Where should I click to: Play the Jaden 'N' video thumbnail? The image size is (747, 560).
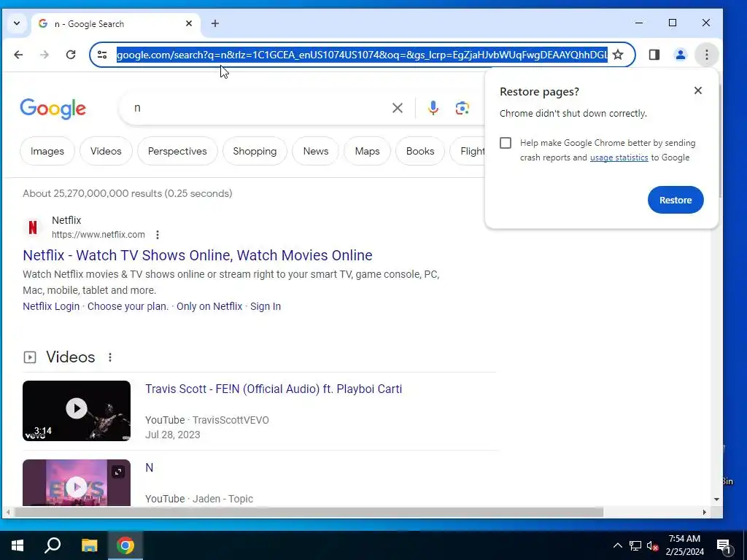click(x=76, y=483)
